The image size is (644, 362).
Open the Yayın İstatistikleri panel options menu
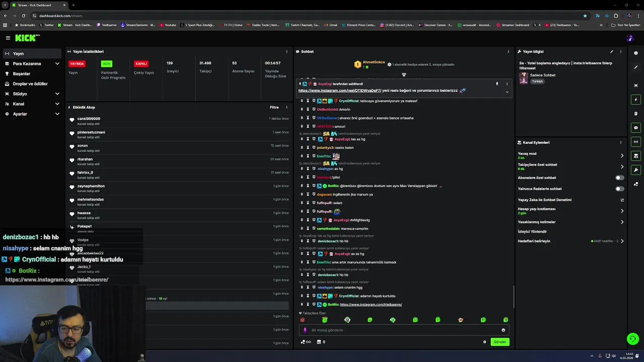(287, 51)
